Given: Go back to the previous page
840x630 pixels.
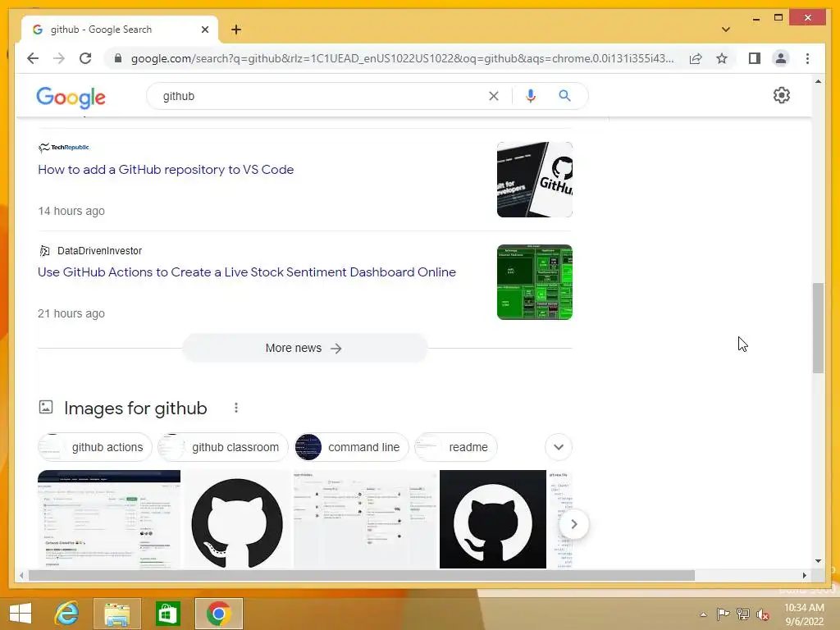Looking at the screenshot, I should [33, 58].
